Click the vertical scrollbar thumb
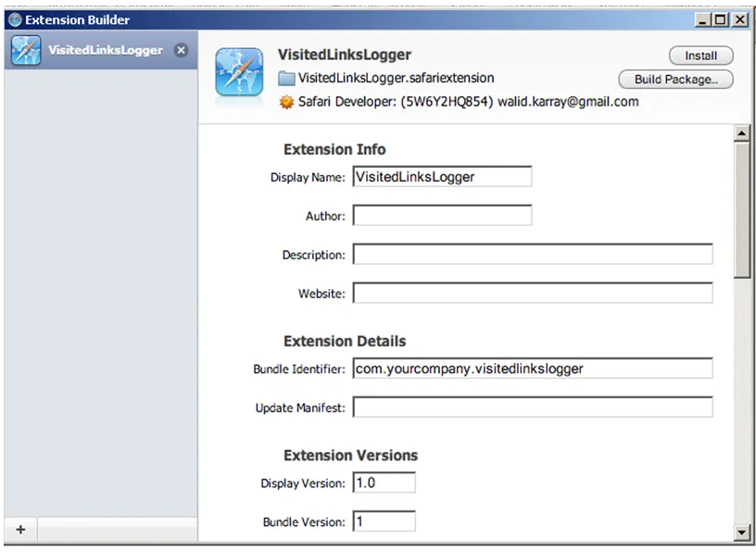Screen dimensions: 756x552 click(x=741, y=210)
